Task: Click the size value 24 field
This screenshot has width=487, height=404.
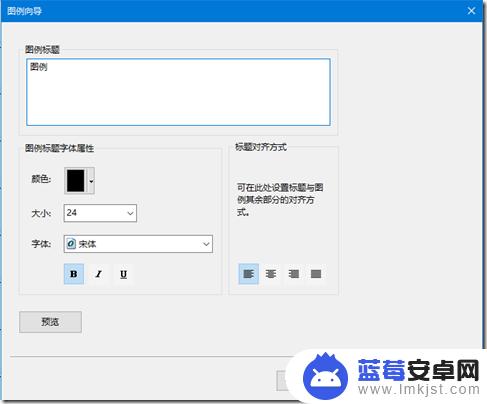Action: (x=100, y=213)
